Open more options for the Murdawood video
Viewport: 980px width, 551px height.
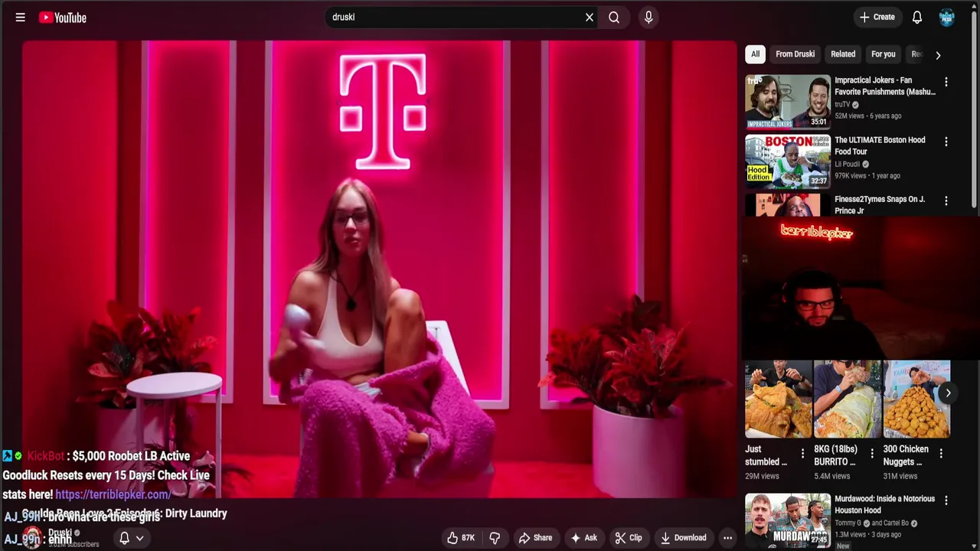point(946,500)
